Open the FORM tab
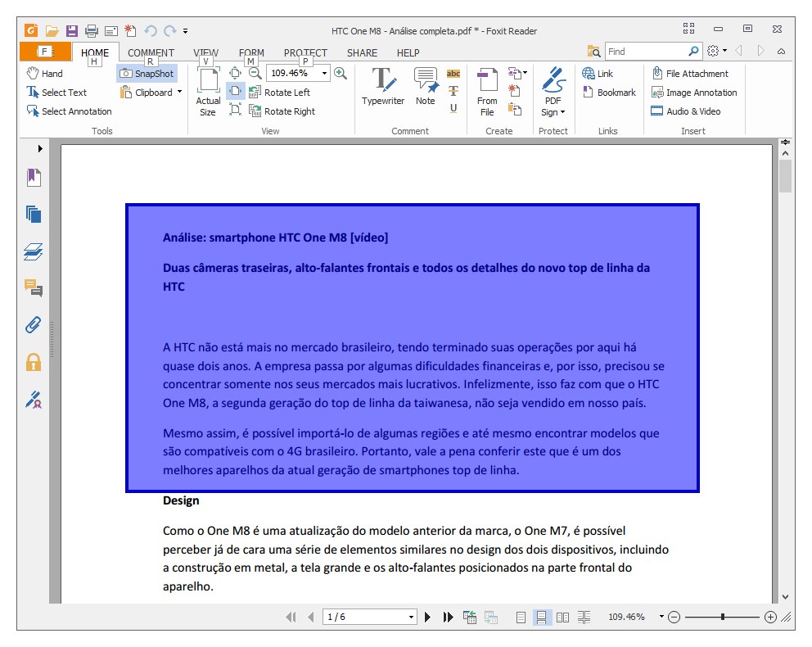812x647 pixels. tap(251, 53)
